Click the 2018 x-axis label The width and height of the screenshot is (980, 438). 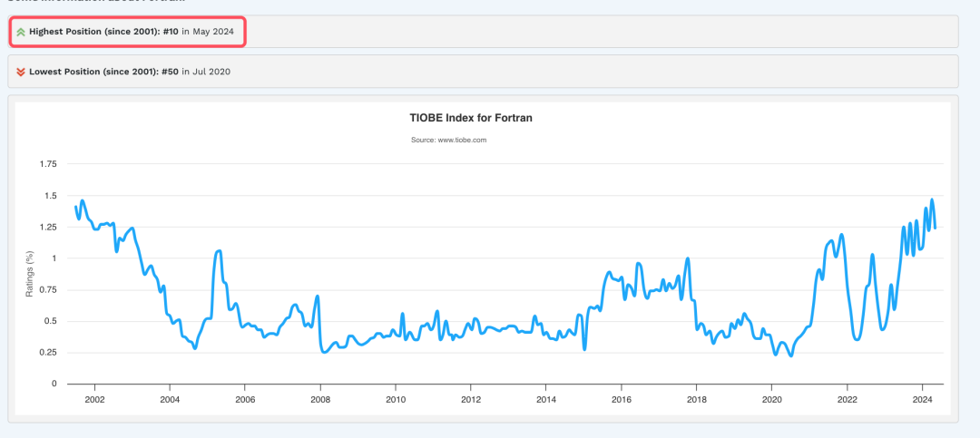click(696, 400)
